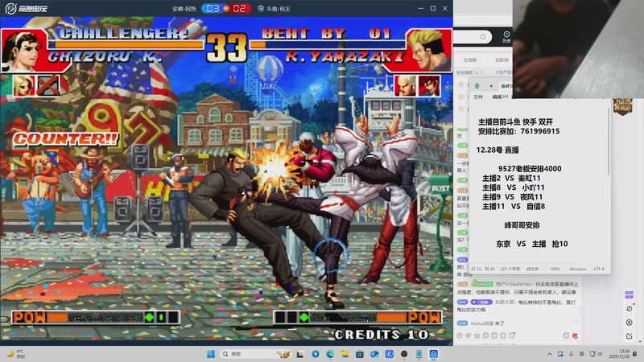Click the target icon in the right sidebar
Screen dimensions: 644x362
630,323
